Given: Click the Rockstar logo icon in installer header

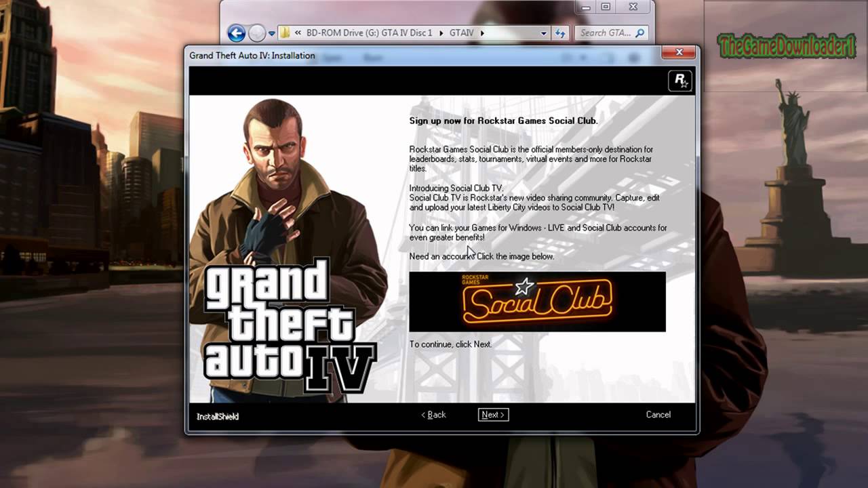Looking at the screenshot, I should click(x=679, y=81).
